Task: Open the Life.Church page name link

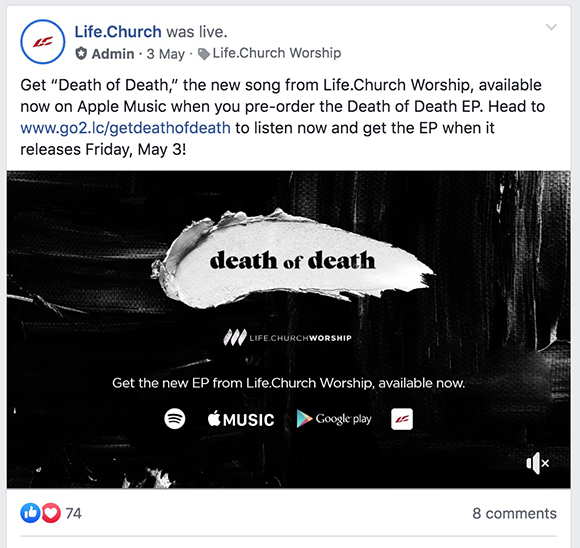Action: click(x=118, y=31)
